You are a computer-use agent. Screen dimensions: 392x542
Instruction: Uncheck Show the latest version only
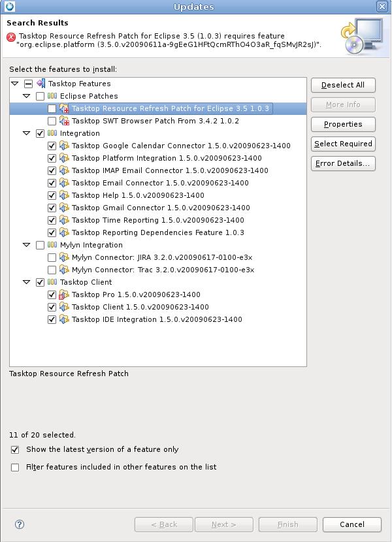tap(15, 450)
